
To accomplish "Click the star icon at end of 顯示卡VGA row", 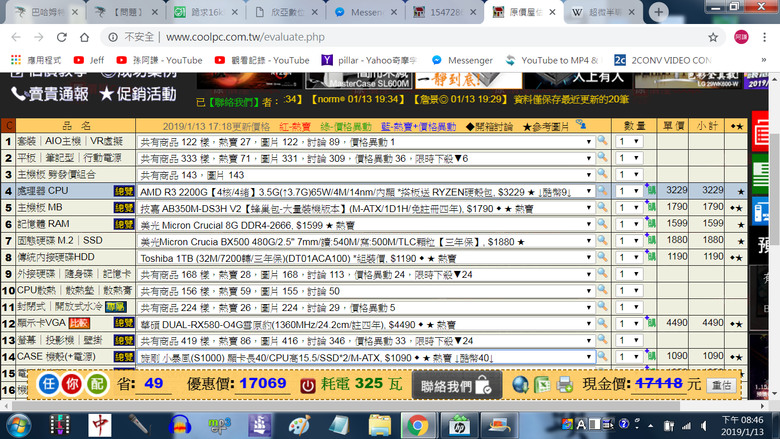I will click(737, 324).
